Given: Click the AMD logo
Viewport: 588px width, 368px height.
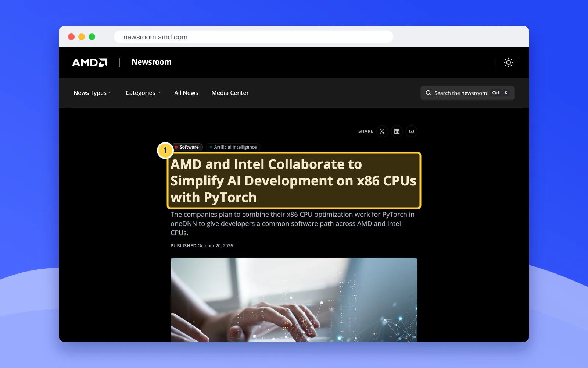Looking at the screenshot, I should 90,63.
